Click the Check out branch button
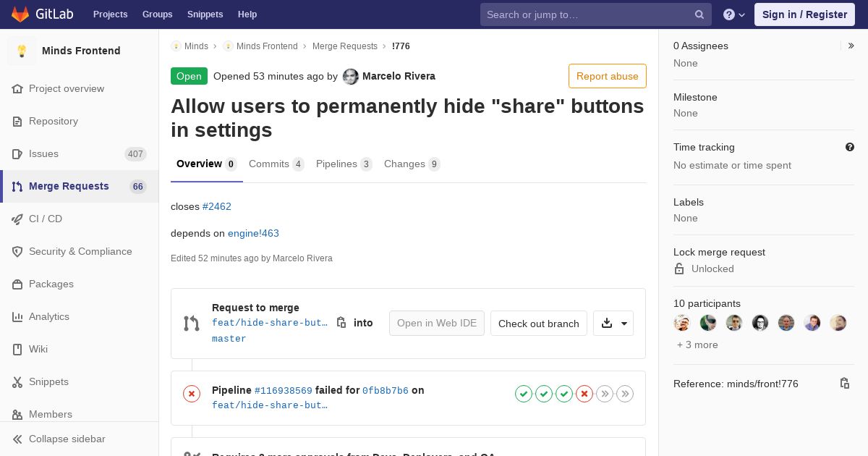 click(539, 324)
